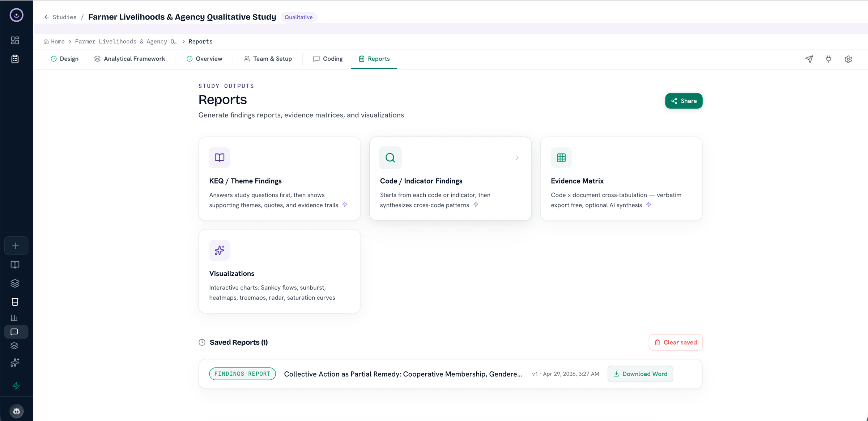Click the lower layers stack icon in sidebar
868x421 pixels.
14,346
